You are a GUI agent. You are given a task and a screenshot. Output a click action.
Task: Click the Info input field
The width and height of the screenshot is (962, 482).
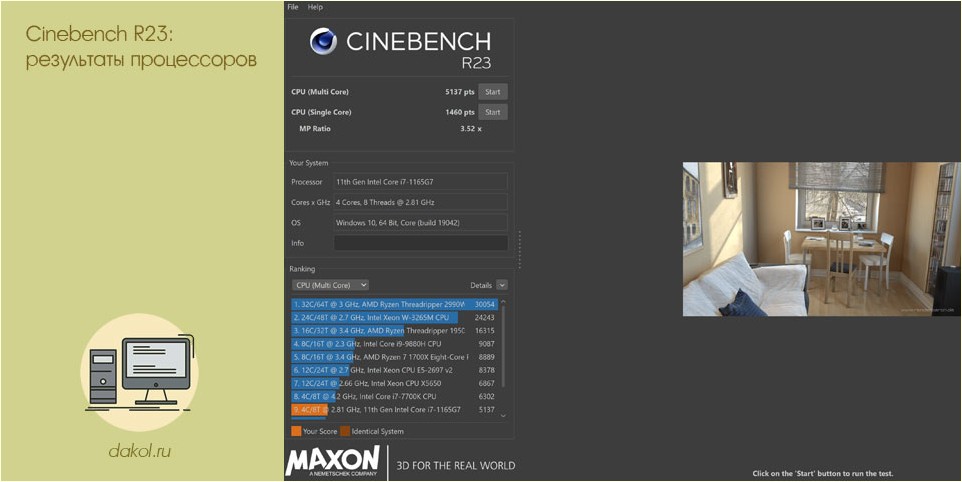click(421, 243)
